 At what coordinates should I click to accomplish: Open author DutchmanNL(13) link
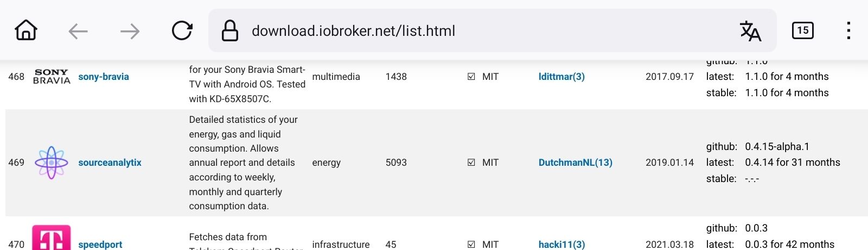(x=575, y=162)
